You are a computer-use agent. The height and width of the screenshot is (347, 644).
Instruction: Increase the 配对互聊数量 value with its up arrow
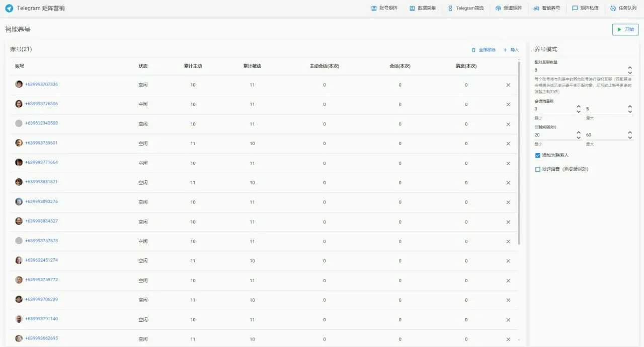coord(630,67)
